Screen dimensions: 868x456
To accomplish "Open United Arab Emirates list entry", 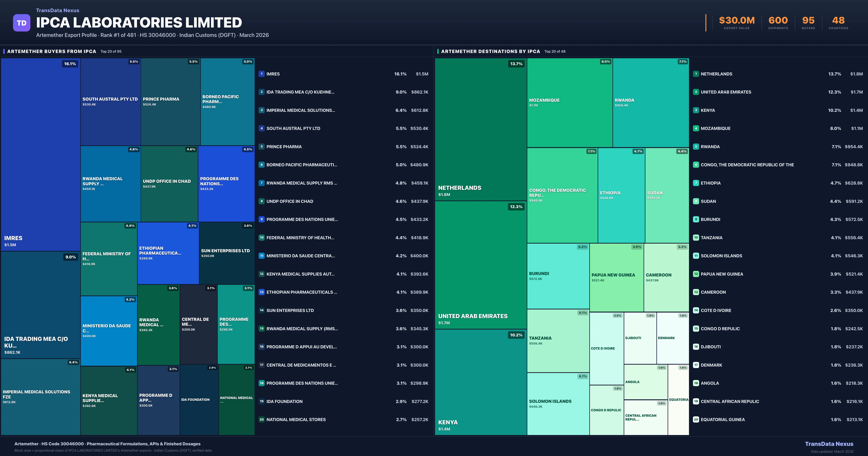I will [x=726, y=92].
